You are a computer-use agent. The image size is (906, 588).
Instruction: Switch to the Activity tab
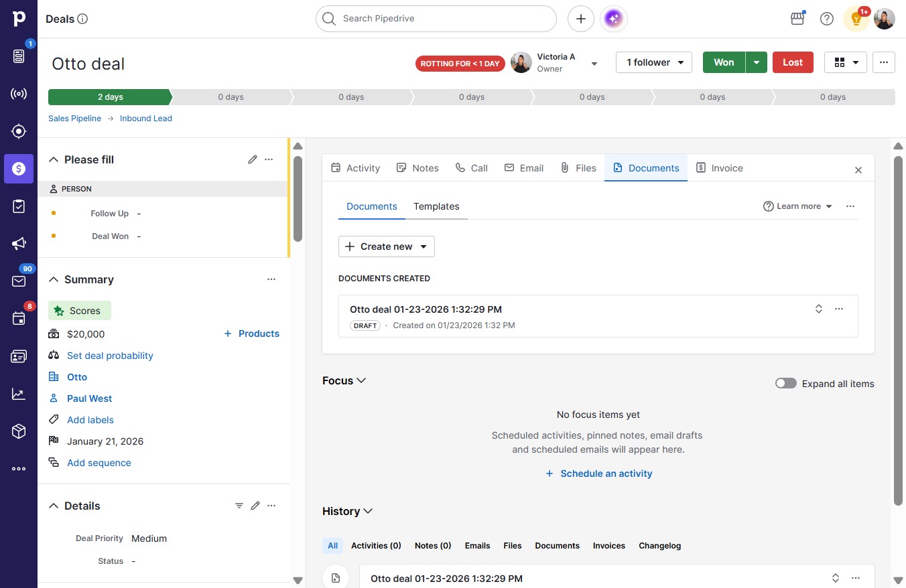click(356, 168)
